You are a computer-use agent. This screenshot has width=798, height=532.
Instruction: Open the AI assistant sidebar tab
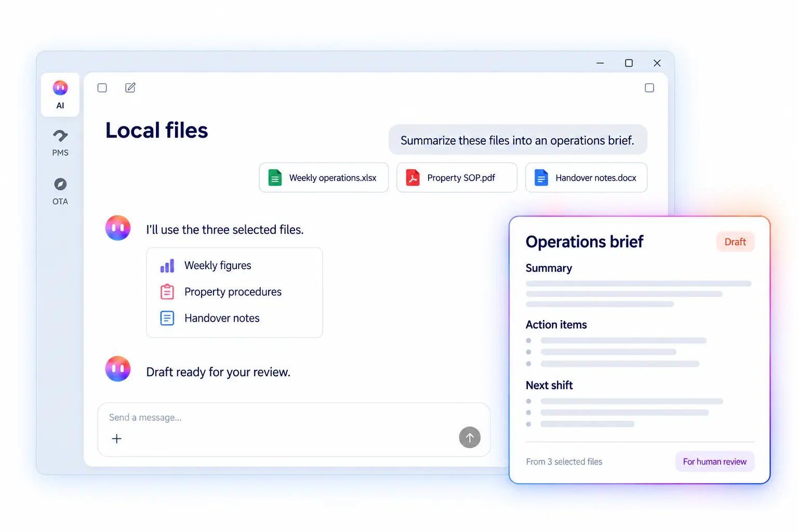click(60, 95)
